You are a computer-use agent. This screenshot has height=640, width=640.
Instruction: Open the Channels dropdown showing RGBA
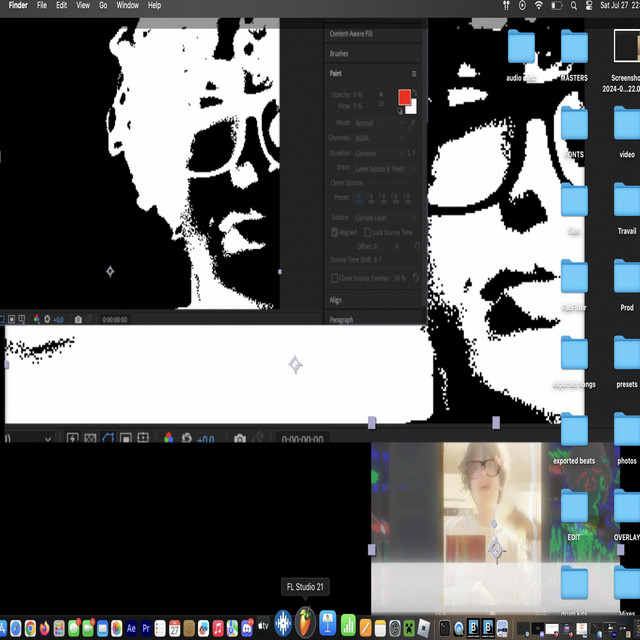click(x=376, y=138)
